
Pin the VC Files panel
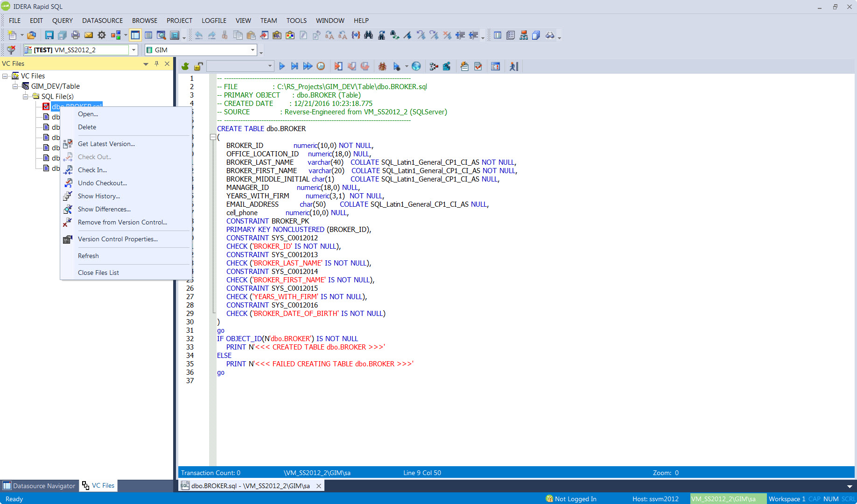click(x=156, y=63)
